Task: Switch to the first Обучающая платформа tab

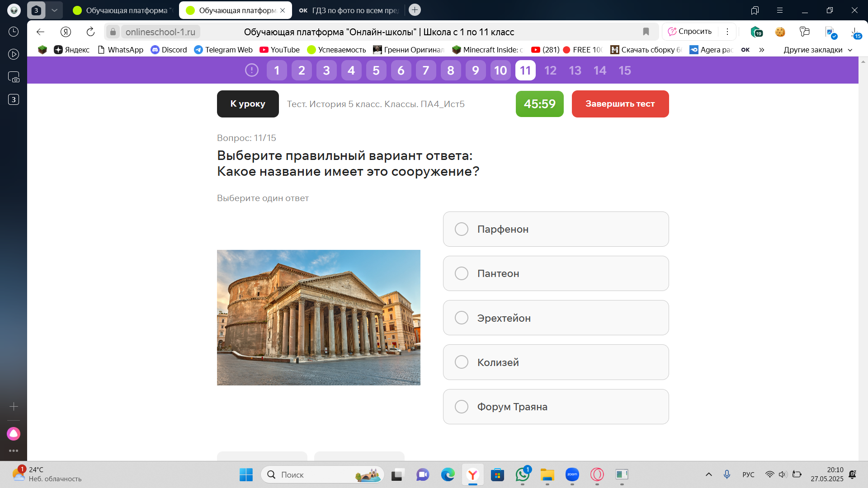Action: (121, 10)
